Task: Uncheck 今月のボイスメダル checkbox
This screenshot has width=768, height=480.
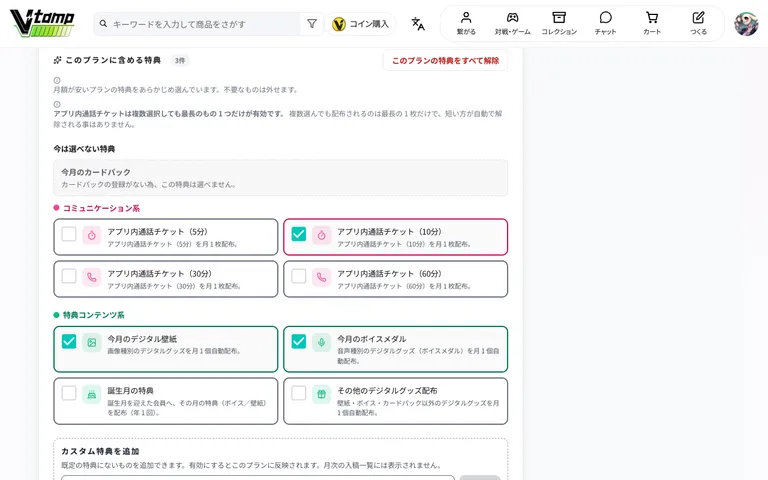Action: pyautogui.click(x=299, y=341)
